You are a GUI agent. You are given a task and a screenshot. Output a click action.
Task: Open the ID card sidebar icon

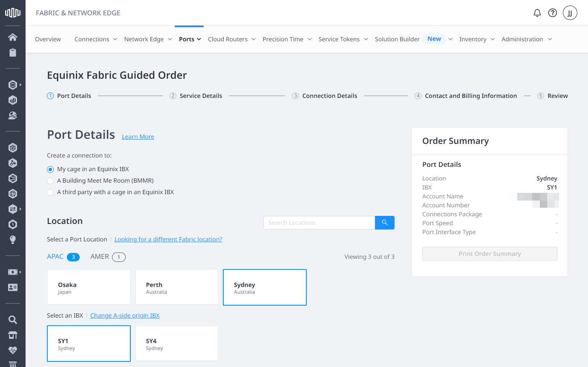13,287
